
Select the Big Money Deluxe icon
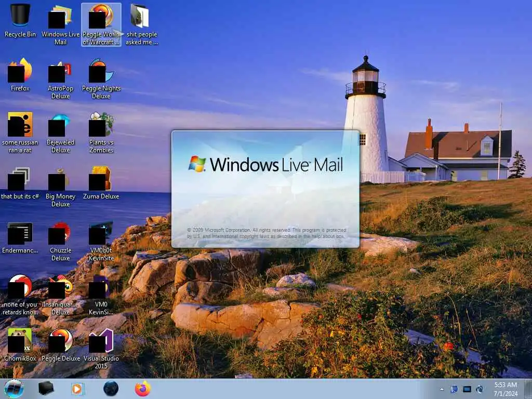60,187
